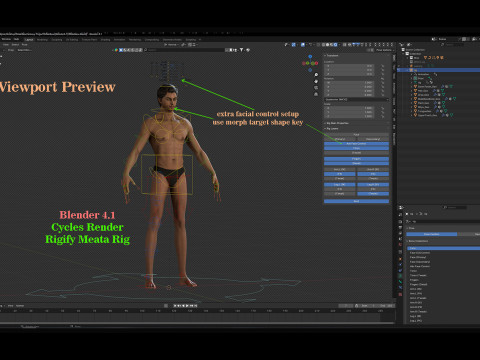480x360 pixels.
Task: Open World properties tab icon
Action: coord(400,244)
